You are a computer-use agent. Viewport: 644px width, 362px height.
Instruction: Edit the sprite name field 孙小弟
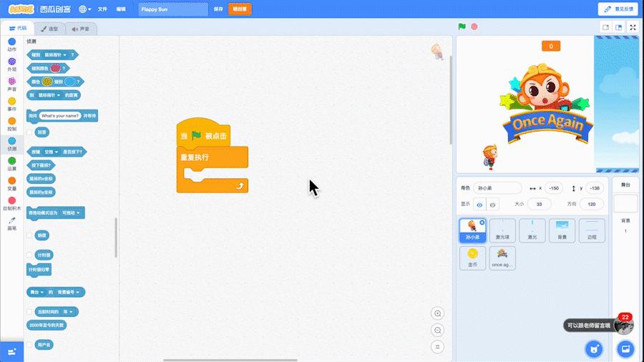(x=497, y=188)
